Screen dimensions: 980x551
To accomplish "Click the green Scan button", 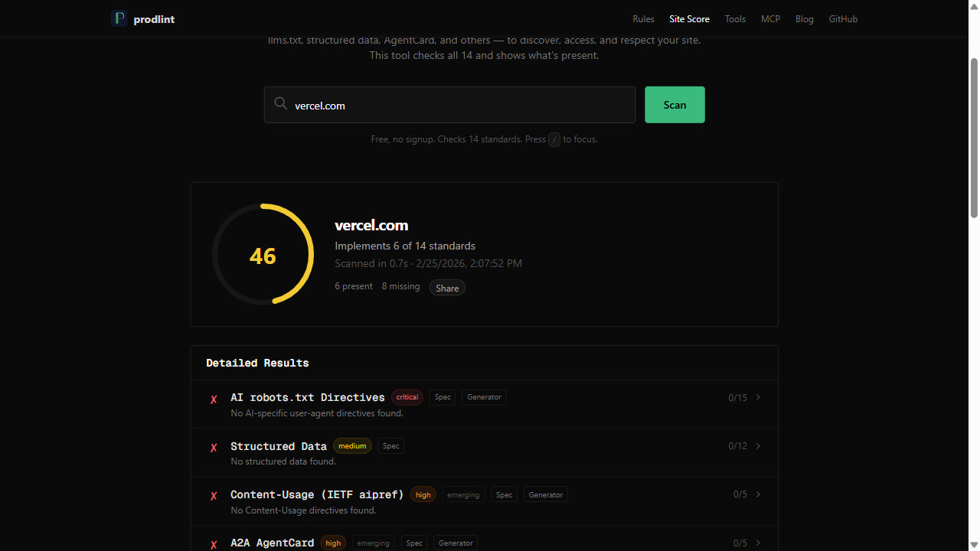I will click(x=675, y=105).
